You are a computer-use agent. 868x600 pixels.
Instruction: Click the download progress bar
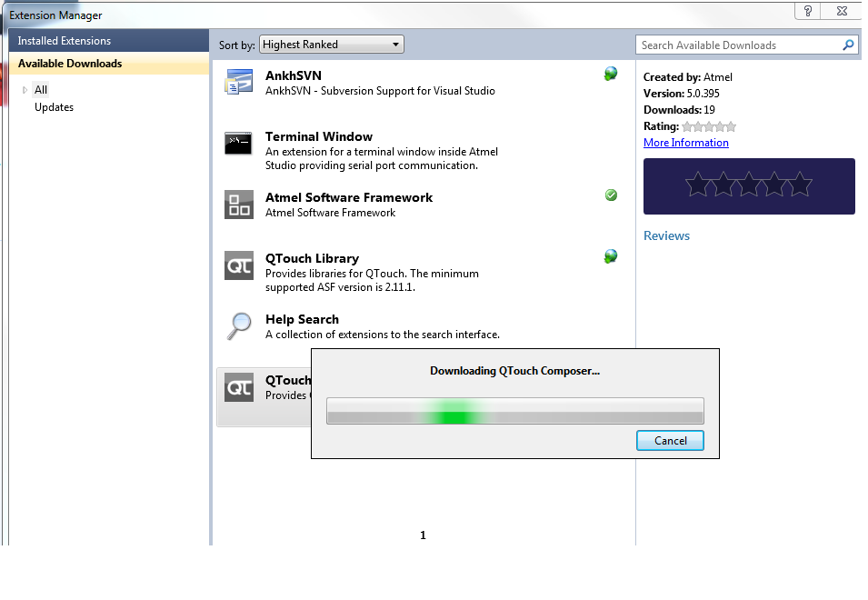514,411
